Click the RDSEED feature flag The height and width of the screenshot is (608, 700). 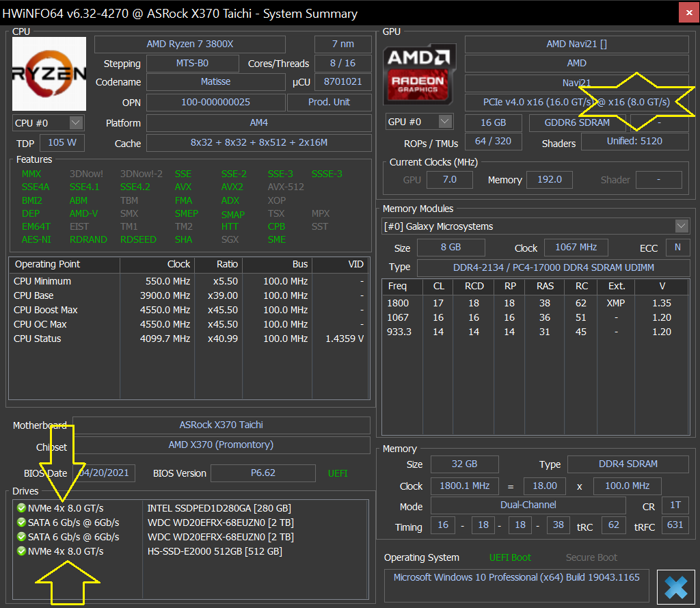click(x=138, y=239)
